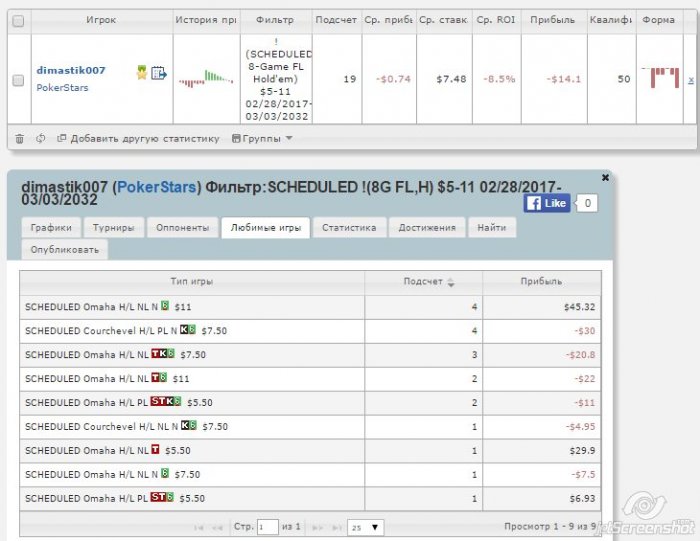Switch to the Графики tab

[51, 228]
